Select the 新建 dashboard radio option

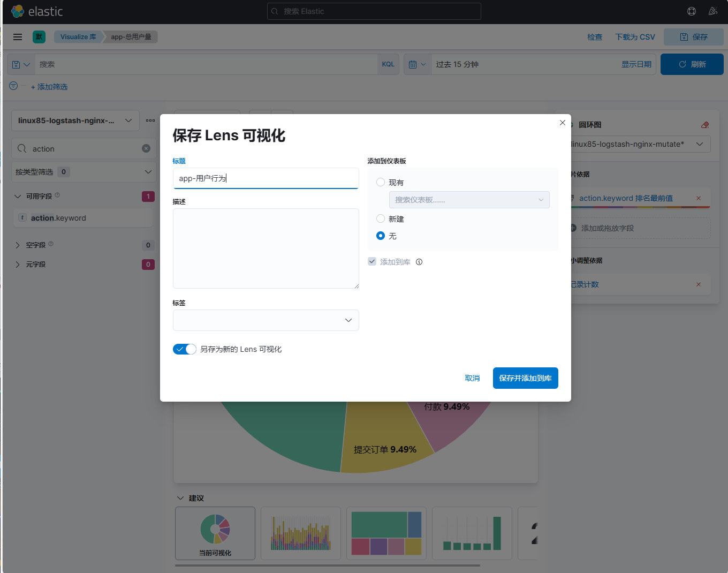tap(381, 218)
